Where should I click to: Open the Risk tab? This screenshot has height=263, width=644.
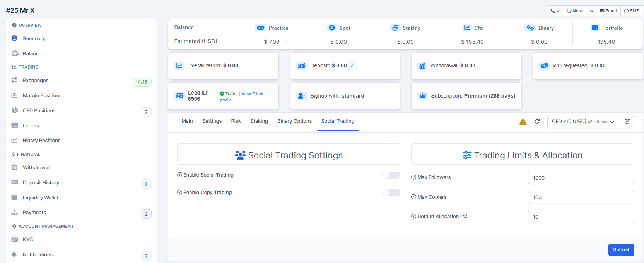(x=236, y=121)
